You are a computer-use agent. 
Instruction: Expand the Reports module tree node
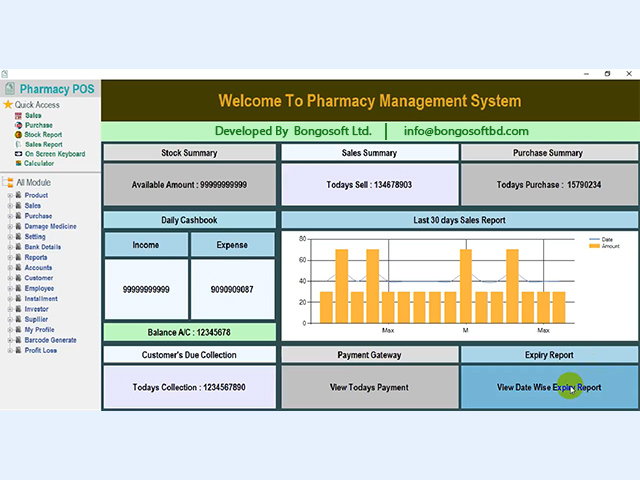pos(10,258)
